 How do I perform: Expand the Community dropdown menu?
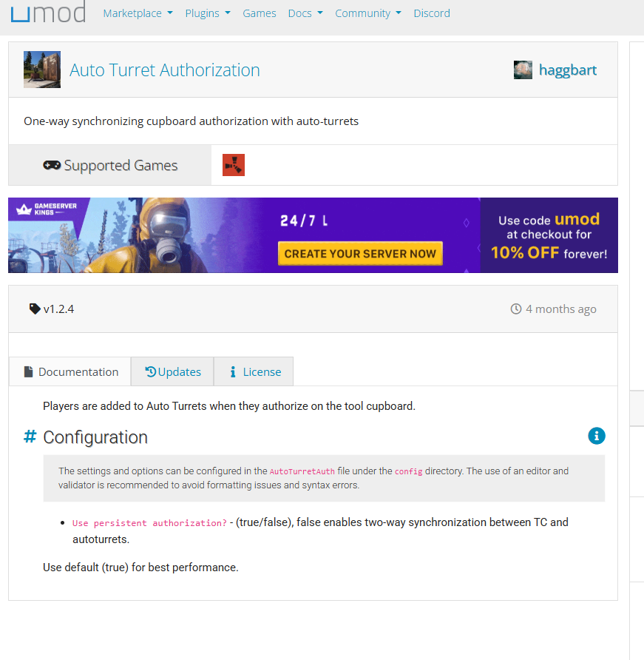coord(367,13)
